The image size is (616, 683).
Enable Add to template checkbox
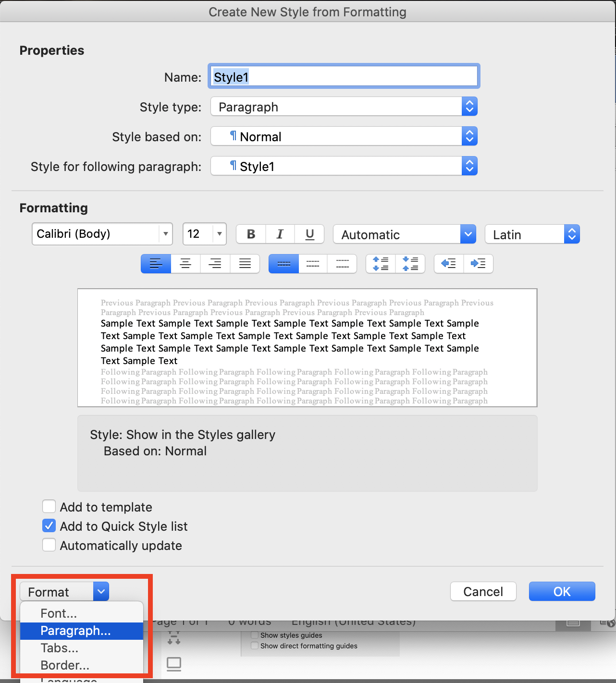pyautogui.click(x=49, y=507)
